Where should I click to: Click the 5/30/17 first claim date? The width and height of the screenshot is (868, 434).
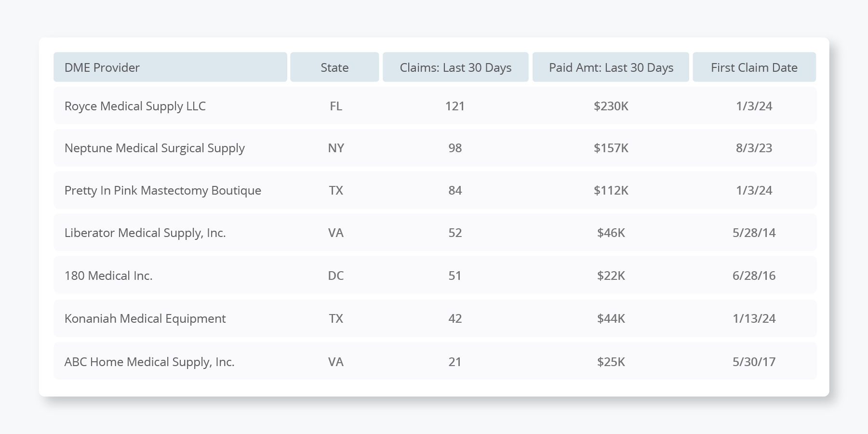(x=754, y=362)
